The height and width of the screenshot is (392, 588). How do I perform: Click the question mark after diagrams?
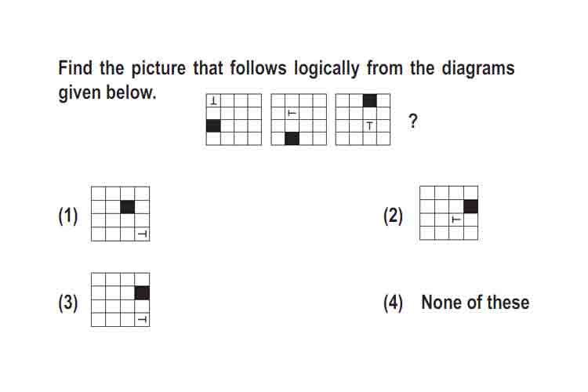(x=413, y=122)
